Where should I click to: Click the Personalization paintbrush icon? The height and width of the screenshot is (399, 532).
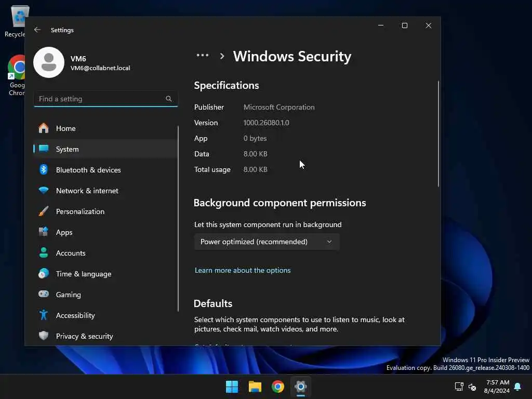pos(44,211)
